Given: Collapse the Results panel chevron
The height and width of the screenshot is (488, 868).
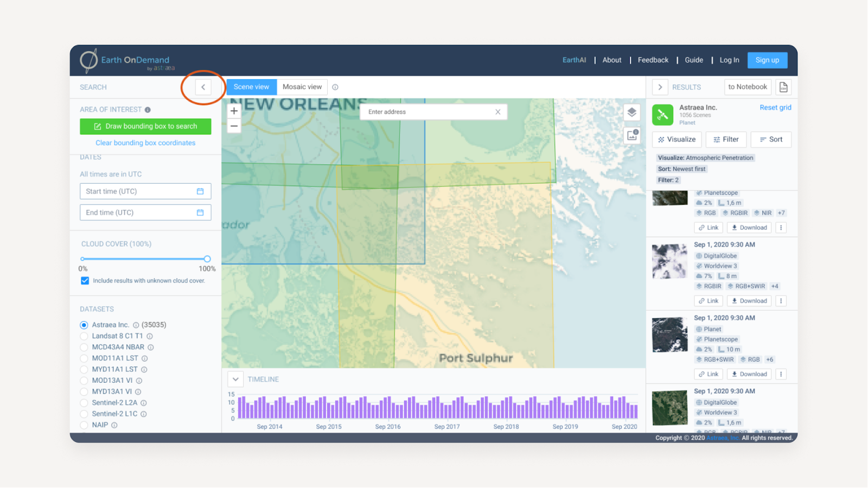Looking at the screenshot, I should pyautogui.click(x=660, y=87).
